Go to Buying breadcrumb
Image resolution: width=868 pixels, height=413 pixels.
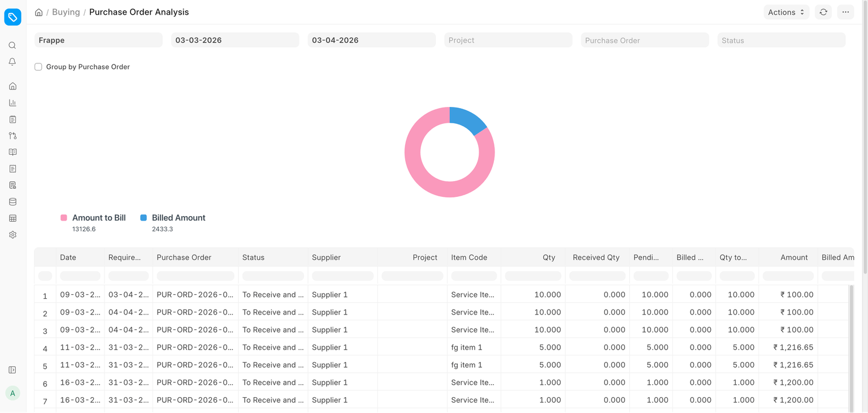(66, 12)
